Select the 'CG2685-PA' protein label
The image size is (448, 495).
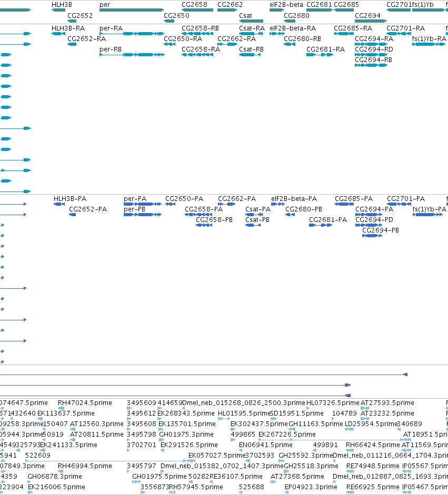354,198
